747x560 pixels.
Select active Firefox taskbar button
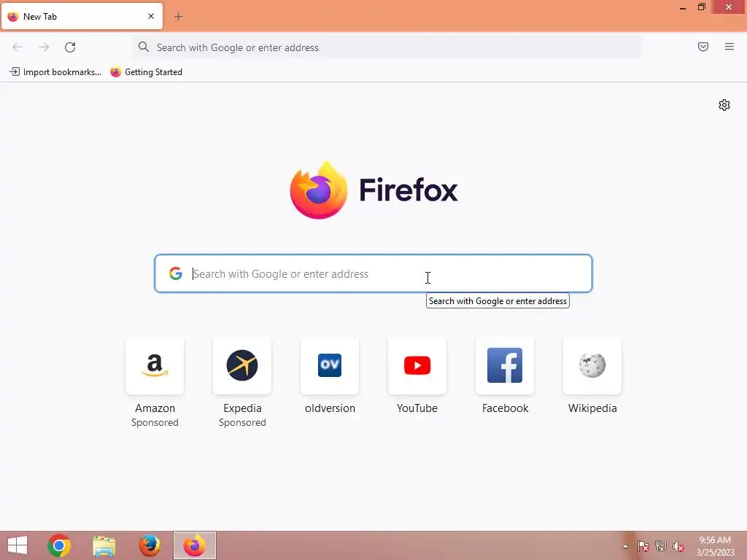(x=194, y=545)
